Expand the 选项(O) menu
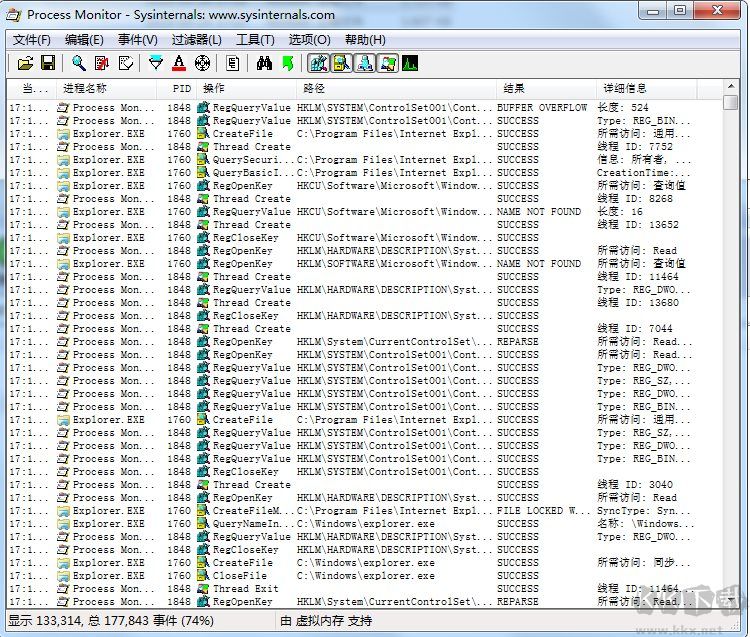Screen dimensions: 750x637 pos(309,40)
